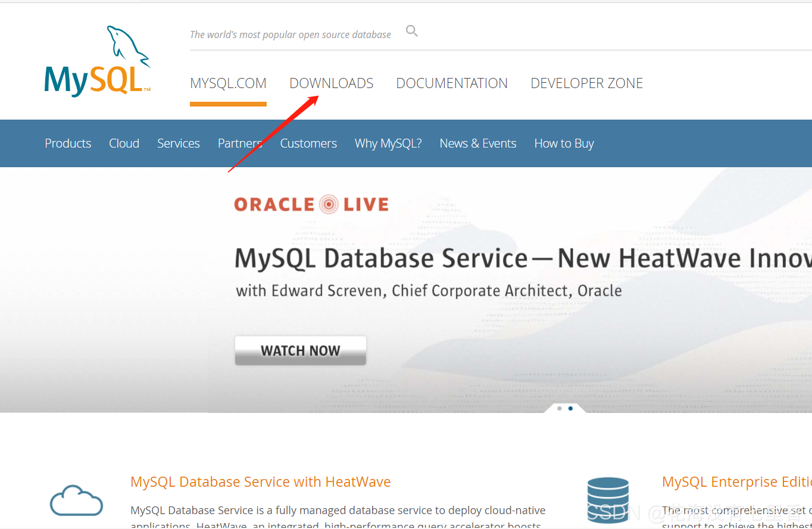The width and height of the screenshot is (812, 529).
Task: Open the Why MySQL? menu item
Action: pos(388,143)
